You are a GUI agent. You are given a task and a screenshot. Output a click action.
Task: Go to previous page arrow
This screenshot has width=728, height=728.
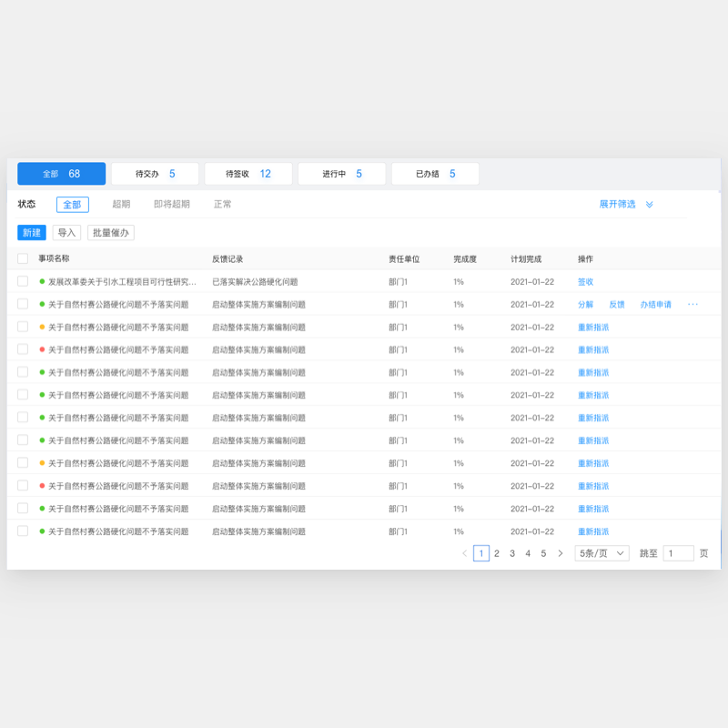[464, 553]
